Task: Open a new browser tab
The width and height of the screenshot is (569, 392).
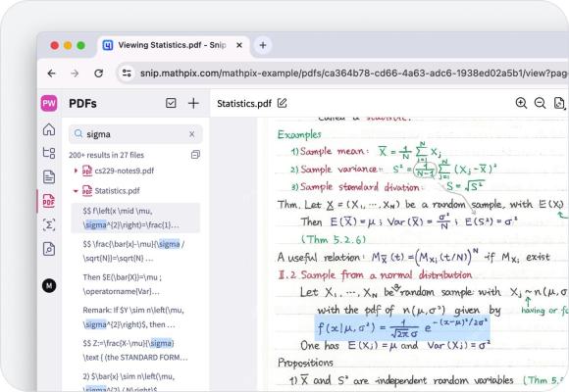Action: tap(263, 45)
